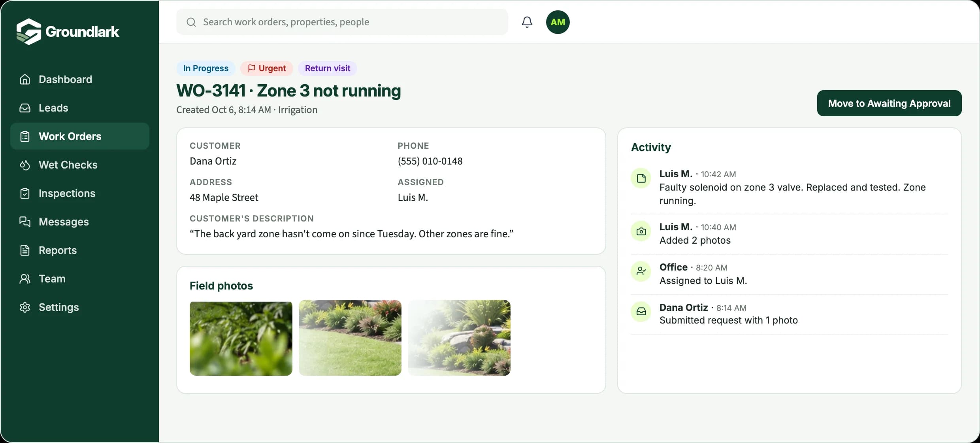This screenshot has width=980, height=443.
Task: Click the Messages chat bubbles icon
Action: click(25, 222)
